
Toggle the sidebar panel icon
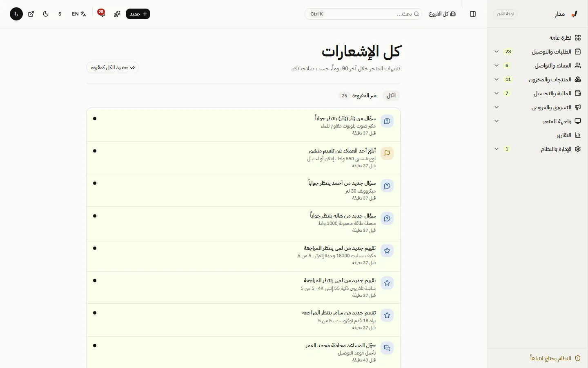473,14
